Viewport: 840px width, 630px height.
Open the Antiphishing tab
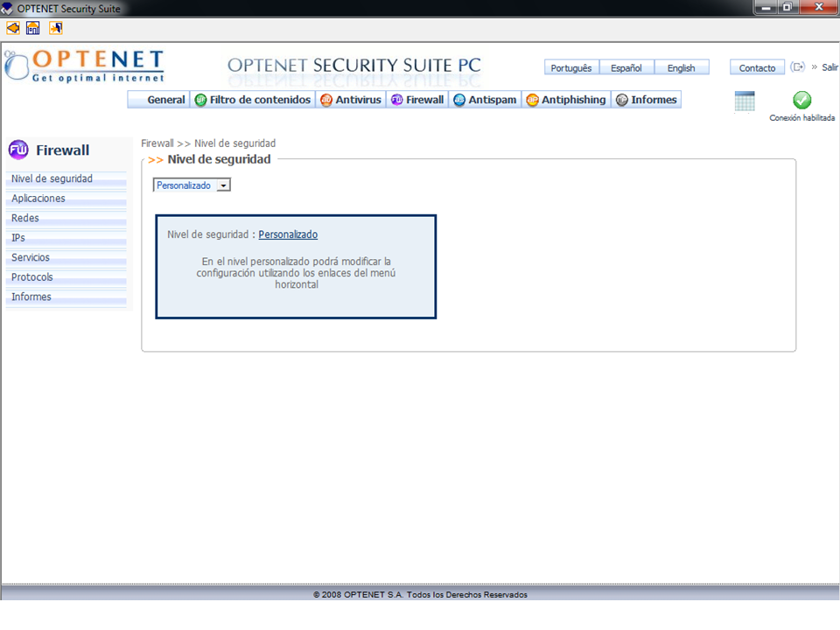(566, 100)
